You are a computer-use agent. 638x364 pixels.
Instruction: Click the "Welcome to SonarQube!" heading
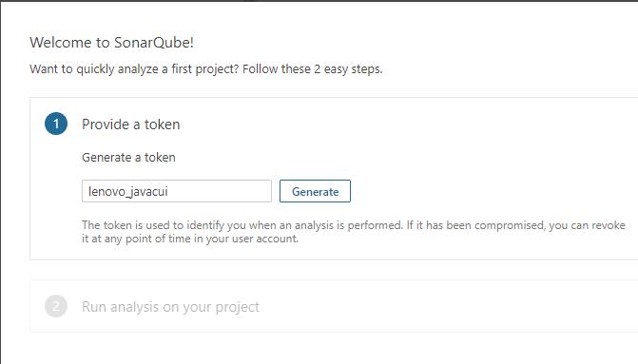tap(111, 43)
